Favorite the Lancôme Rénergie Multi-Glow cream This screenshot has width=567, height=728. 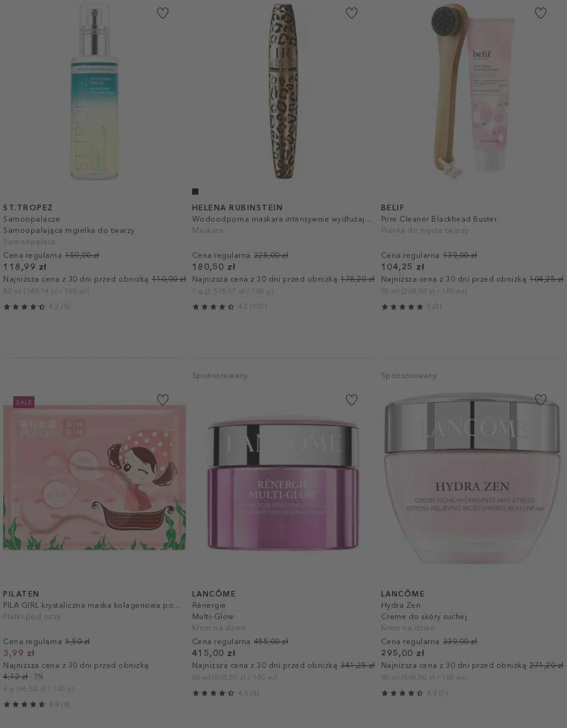click(352, 400)
